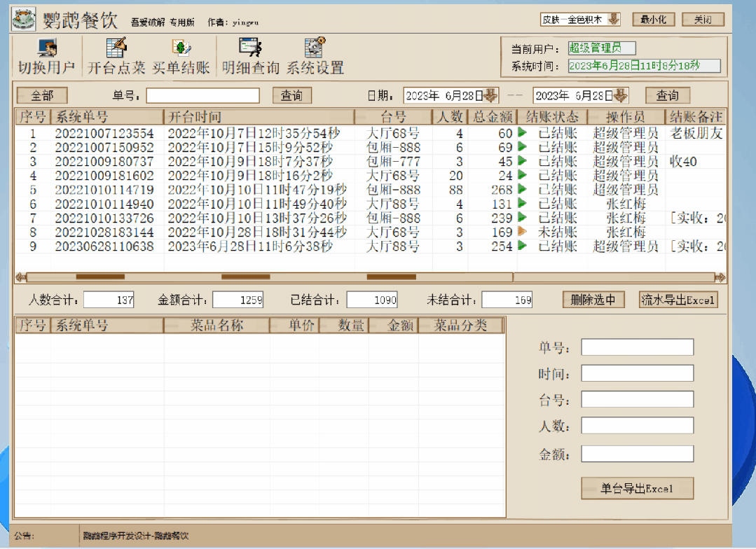This screenshot has width=756, height=549.
Task: Click 流水导出Excel export button
Action: [678, 300]
